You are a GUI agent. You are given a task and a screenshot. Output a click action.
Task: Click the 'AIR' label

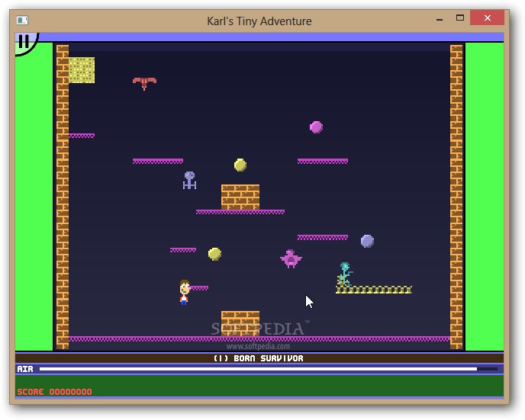(25, 369)
